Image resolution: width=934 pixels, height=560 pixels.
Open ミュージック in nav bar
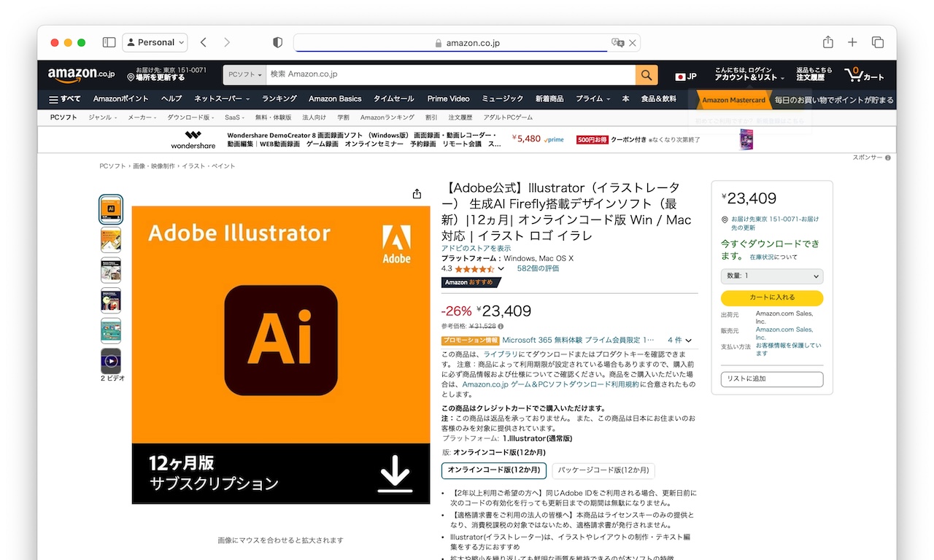tap(503, 99)
